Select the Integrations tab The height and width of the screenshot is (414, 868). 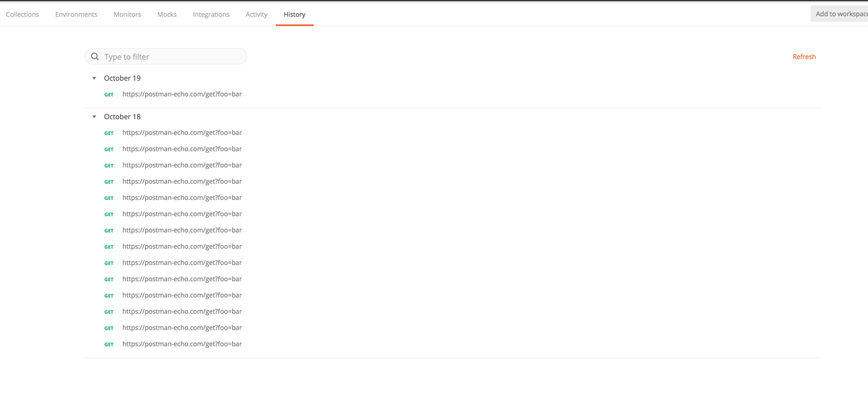click(211, 14)
